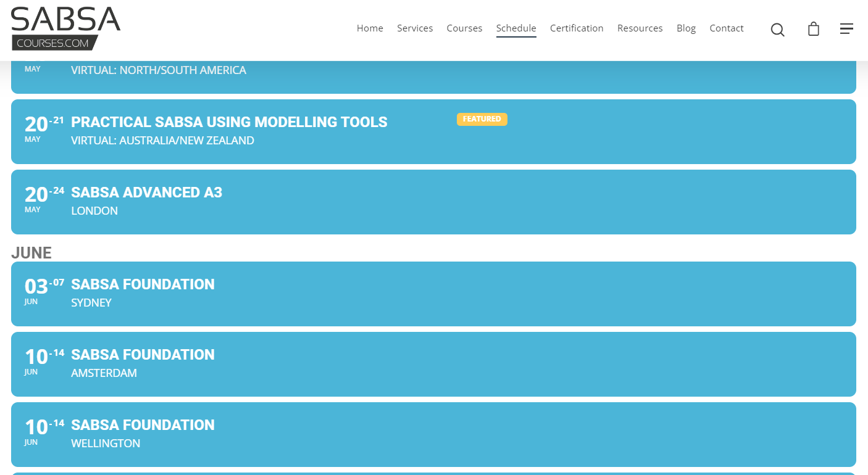Click the 20-24 May date block

click(44, 199)
